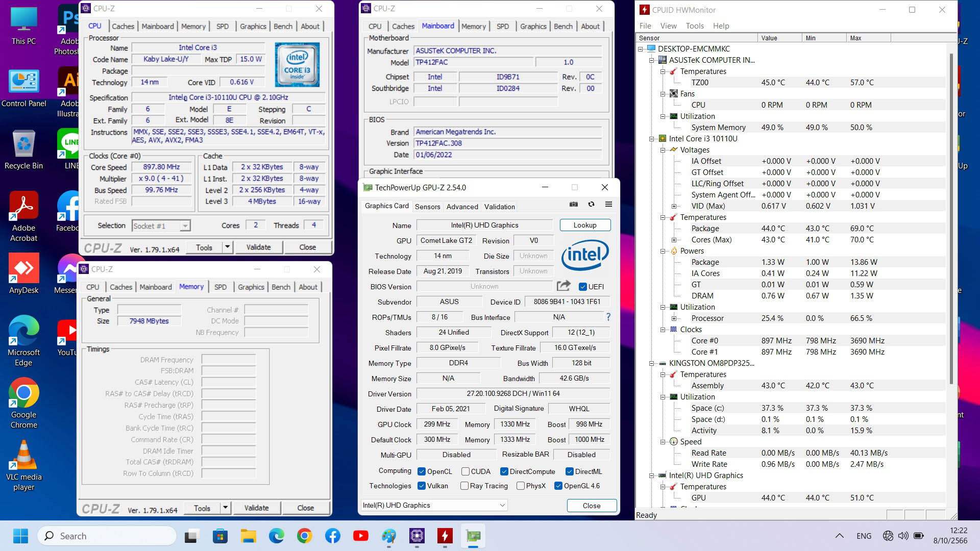Click the taskbar Search box
The image size is (980, 551).
click(107, 536)
